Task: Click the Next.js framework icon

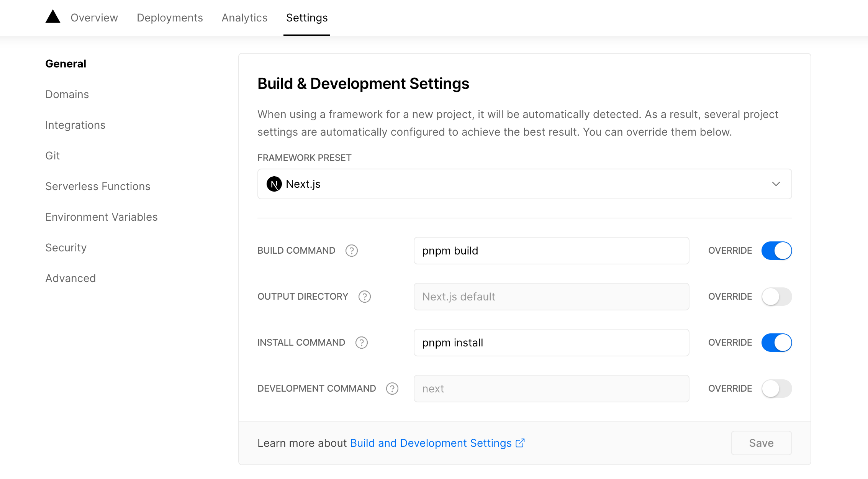Action: coord(274,184)
